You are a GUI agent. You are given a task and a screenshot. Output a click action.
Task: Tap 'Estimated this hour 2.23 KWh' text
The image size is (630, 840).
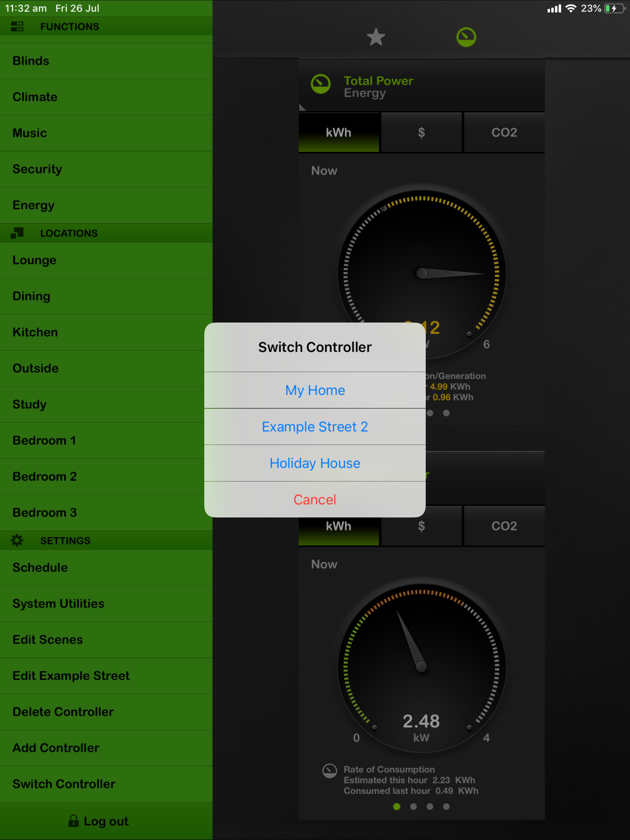(x=409, y=780)
